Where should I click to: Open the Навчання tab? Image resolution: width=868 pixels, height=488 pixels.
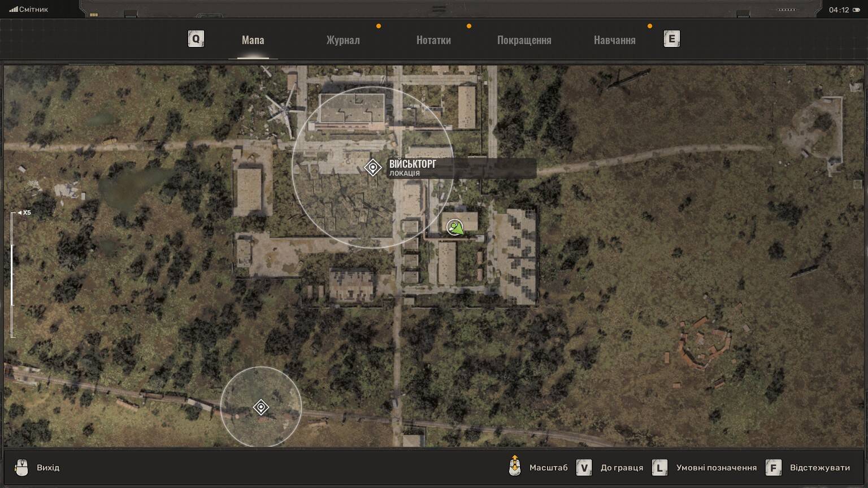point(614,40)
